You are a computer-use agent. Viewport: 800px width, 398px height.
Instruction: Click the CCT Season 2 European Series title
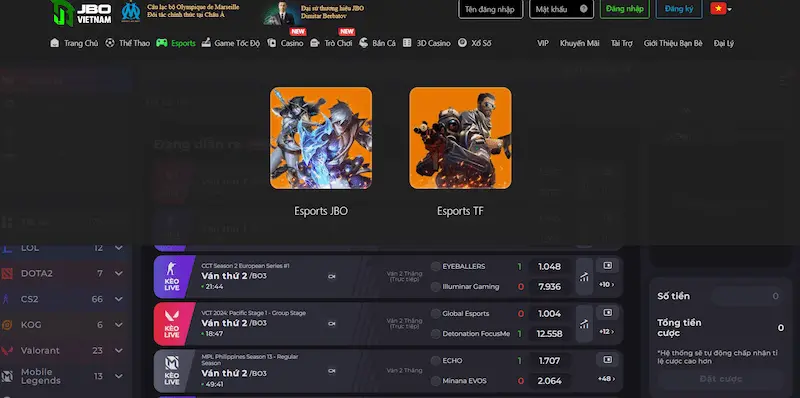(246, 266)
